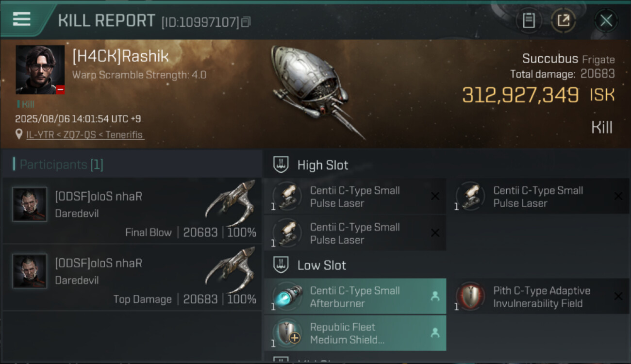Click the Pith C-Type Adaptive Invulnerability Field icon
Image resolution: width=631 pixels, height=364 pixels.
point(470,296)
